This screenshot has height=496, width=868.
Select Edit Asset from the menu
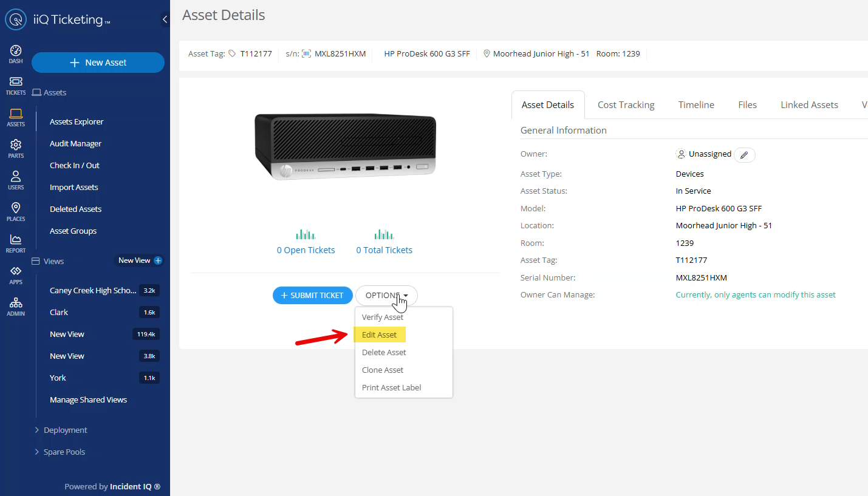coord(379,335)
